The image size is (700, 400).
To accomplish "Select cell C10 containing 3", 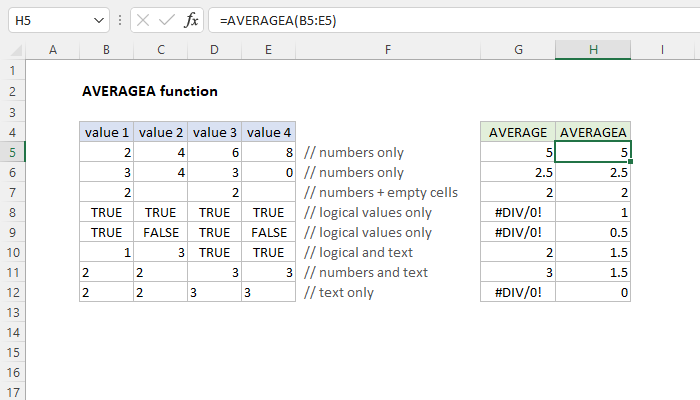I will [x=161, y=253].
